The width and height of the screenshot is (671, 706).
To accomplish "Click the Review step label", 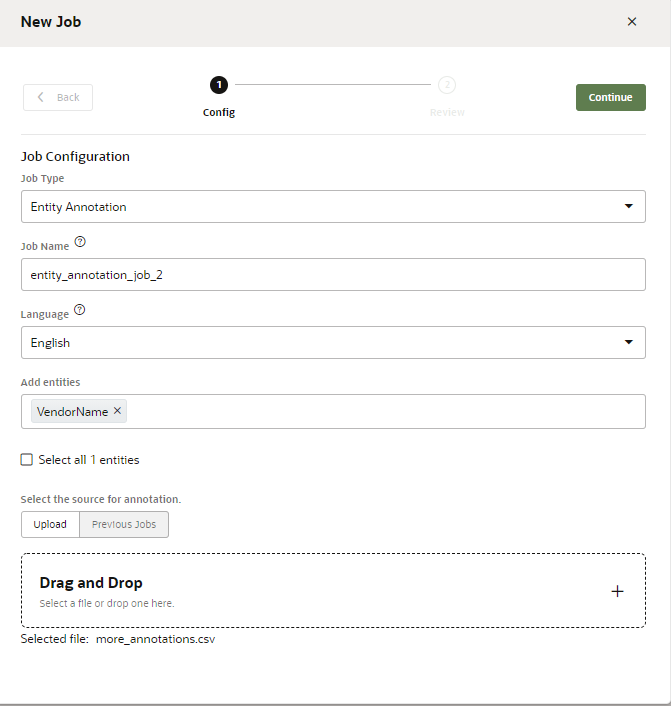I will (447, 112).
